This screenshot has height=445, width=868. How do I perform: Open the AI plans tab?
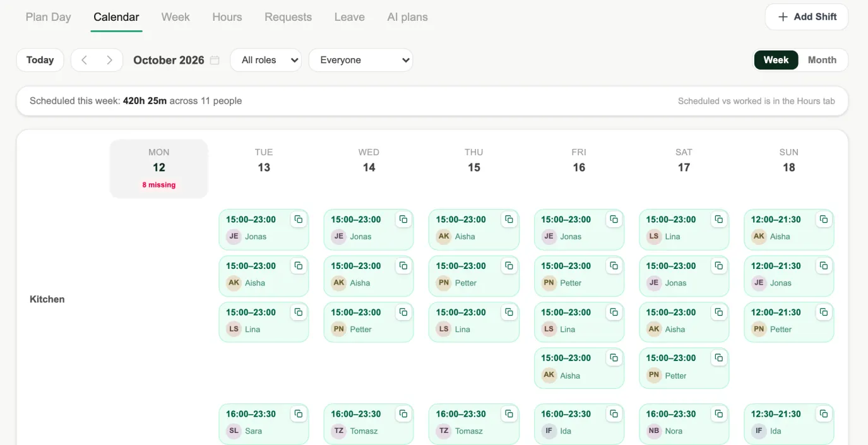pyautogui.click(x=407, y=17)
